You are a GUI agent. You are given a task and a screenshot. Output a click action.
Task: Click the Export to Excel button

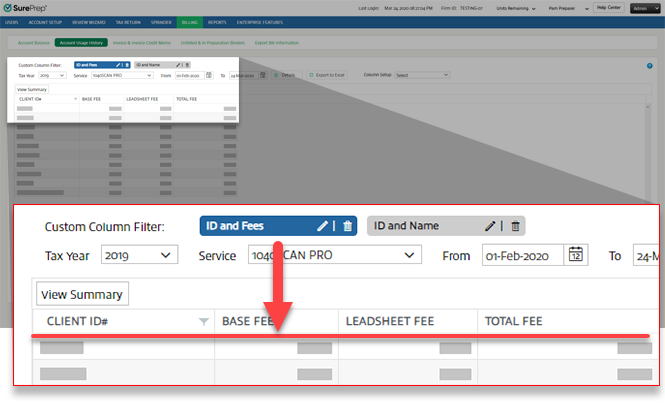pyautogui.click(x=327, y=75)
